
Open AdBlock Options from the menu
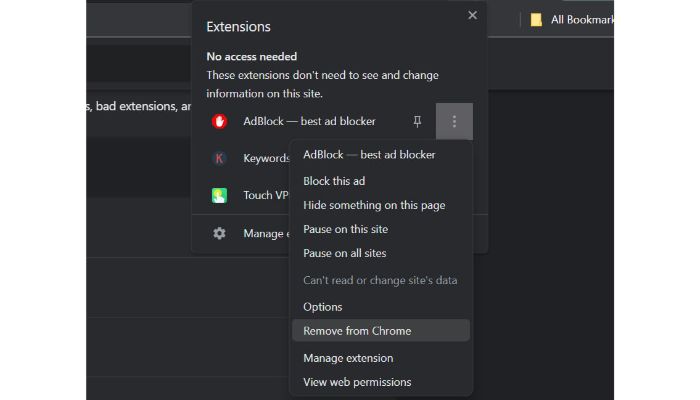323,307
